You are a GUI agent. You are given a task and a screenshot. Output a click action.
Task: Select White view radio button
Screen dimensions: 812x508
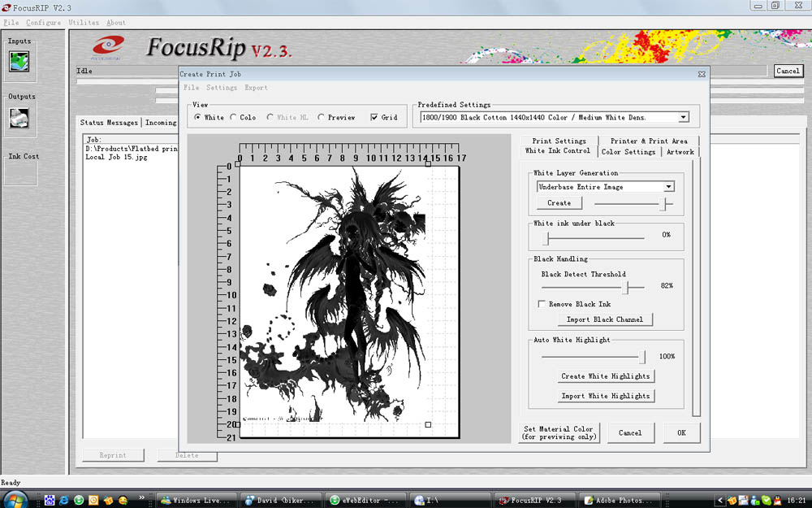point(198,117)
